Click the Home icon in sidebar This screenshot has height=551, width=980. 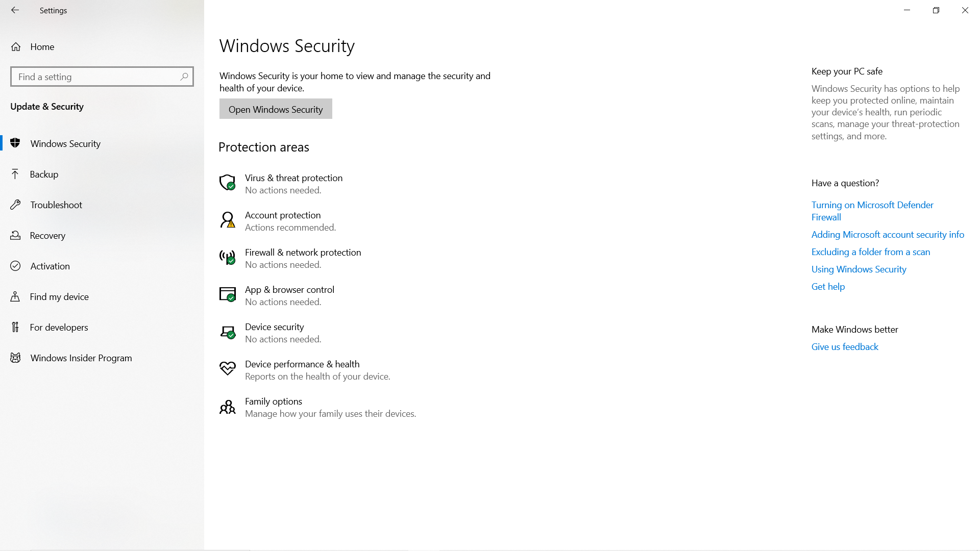click(16, 47)
